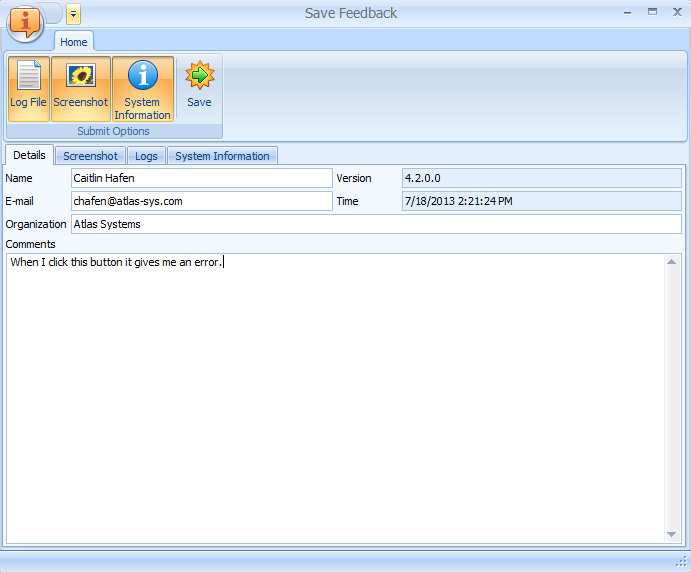Click the window resize grip corner
Screen dimensions: 691x572
click(682, 563)
